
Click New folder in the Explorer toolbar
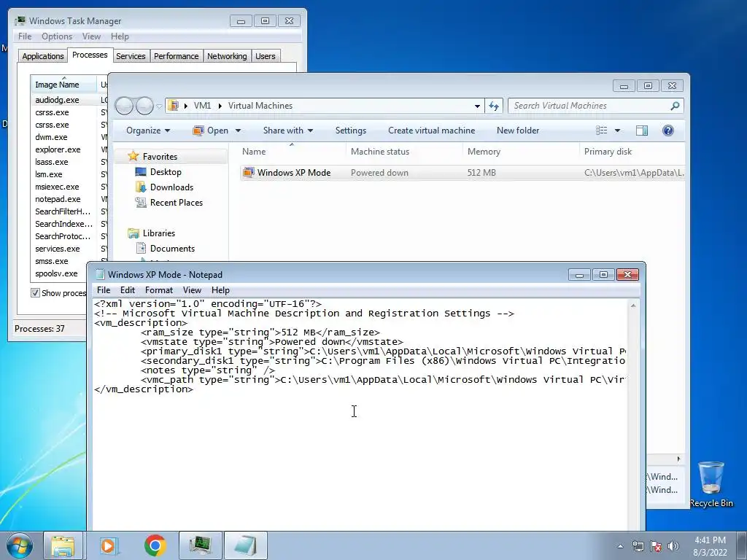click(x=518, y=131)
